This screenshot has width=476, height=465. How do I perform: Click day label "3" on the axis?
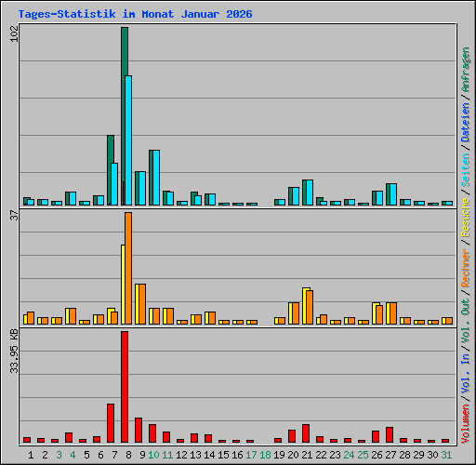click(x=59, y=455)
